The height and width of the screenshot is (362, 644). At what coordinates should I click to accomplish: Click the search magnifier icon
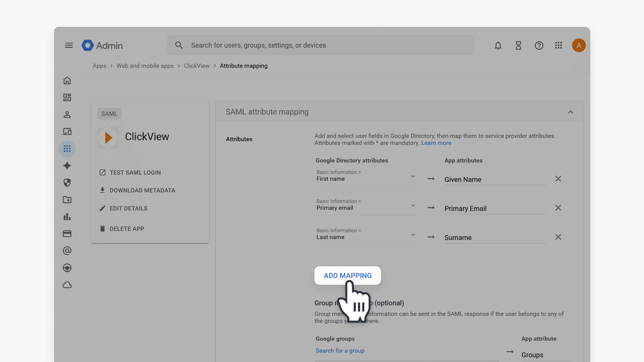179,45
